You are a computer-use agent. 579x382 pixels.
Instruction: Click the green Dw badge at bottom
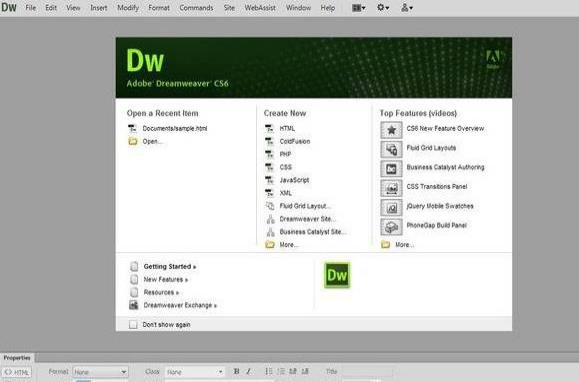click(337, 275)
